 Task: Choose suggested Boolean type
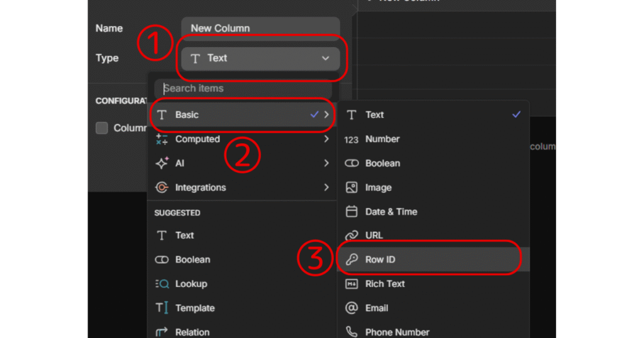click(242, 259)
